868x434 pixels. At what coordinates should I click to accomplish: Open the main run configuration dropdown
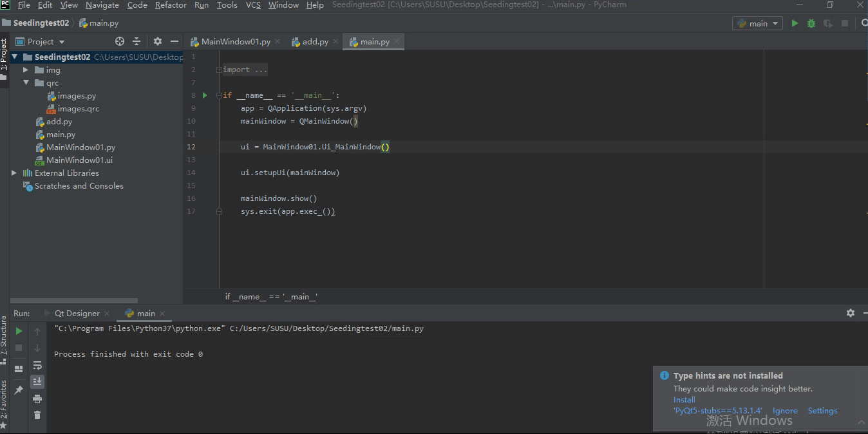point(757,23)
